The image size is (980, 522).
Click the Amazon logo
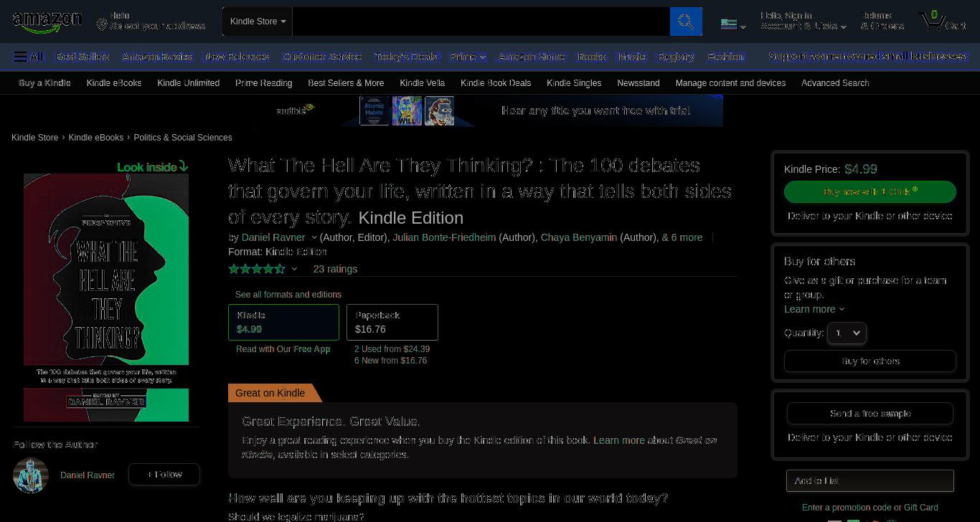47,22
